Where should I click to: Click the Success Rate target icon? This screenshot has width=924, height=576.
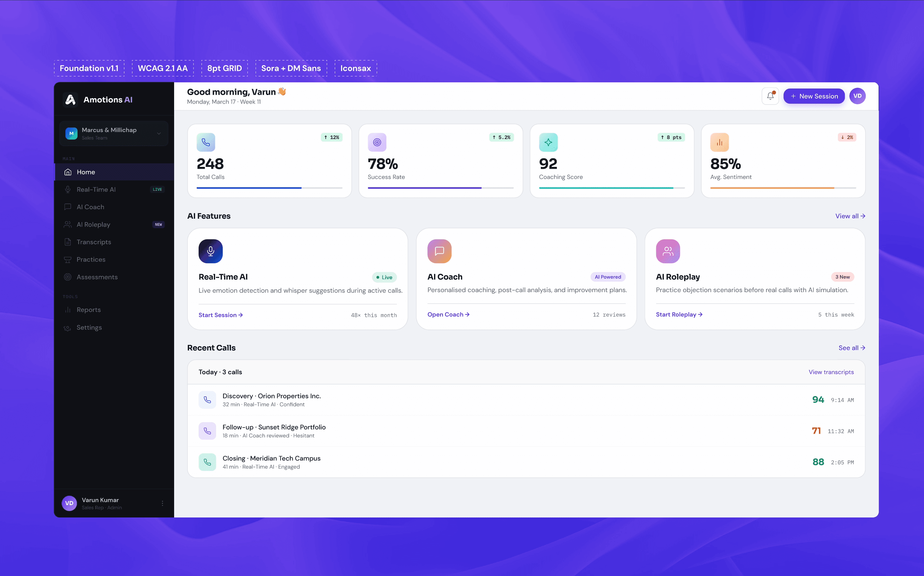377,142
